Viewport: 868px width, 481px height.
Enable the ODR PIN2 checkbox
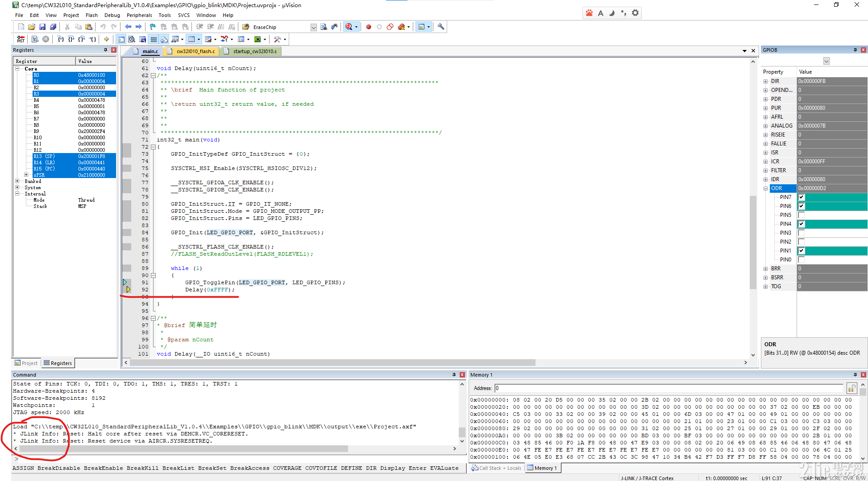coord(802,242)
